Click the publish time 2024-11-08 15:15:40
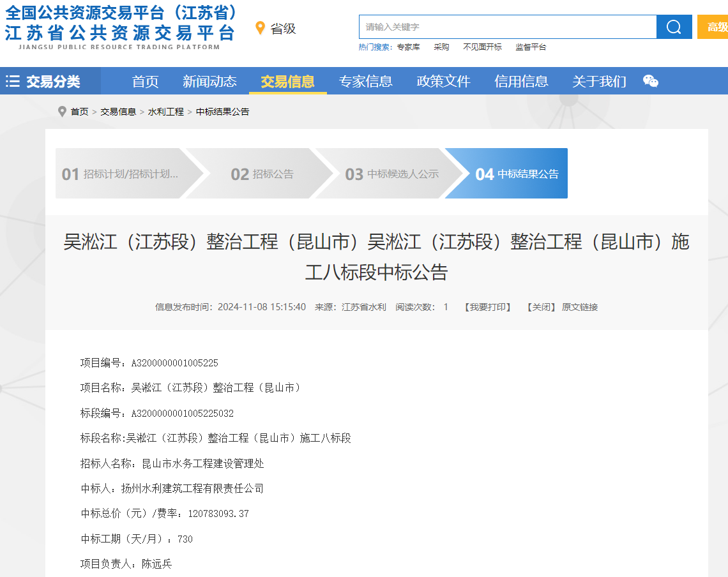 click(x=262, y=307)
